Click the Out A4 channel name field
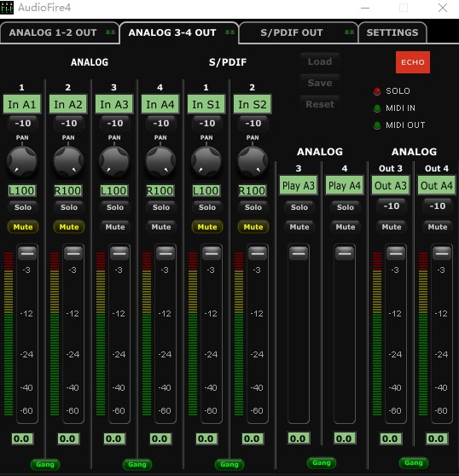Screen dimensions: 459x476 pyautogui.click(x=437, y=185)
